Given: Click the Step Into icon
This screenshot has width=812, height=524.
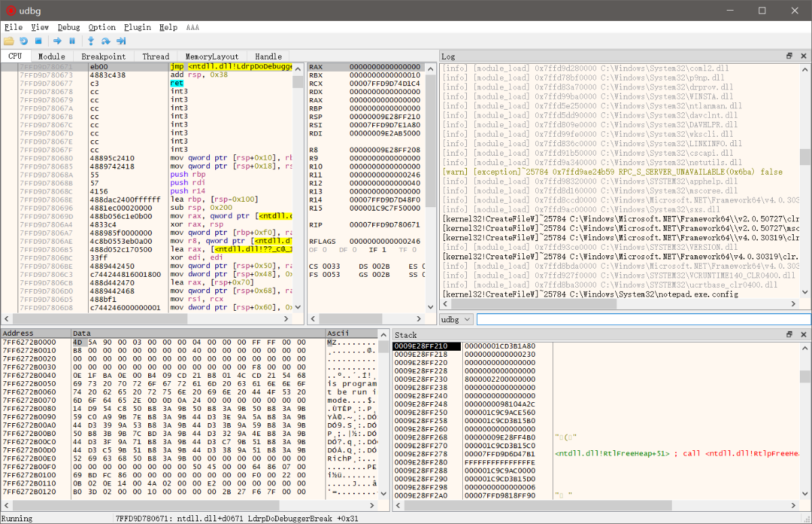Looking at the screenshot, I should tap(91, 41).
